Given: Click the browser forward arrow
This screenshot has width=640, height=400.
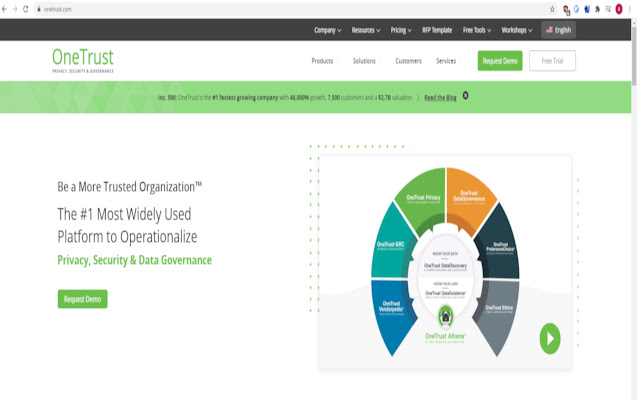Looking at the screenshot, I should click(x=15, y=9).
